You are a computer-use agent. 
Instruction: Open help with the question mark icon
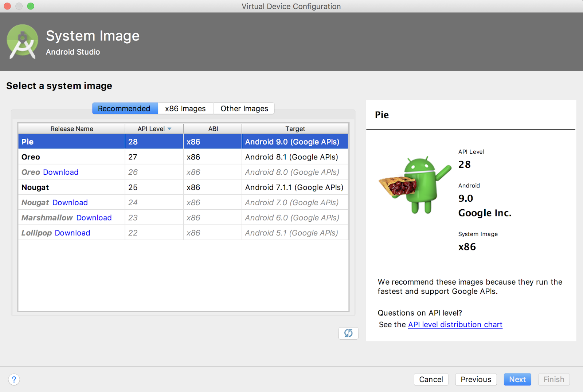tap(14, 380)
